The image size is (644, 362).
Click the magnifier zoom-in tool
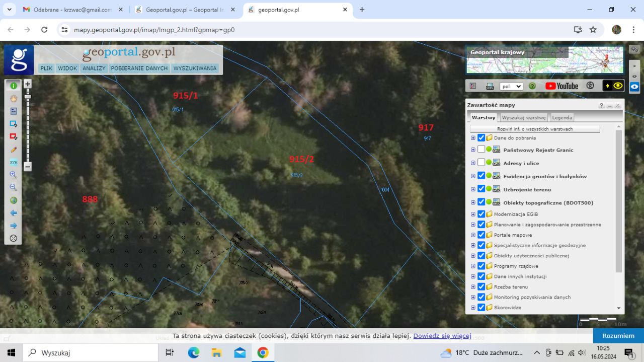pos(14,175)
